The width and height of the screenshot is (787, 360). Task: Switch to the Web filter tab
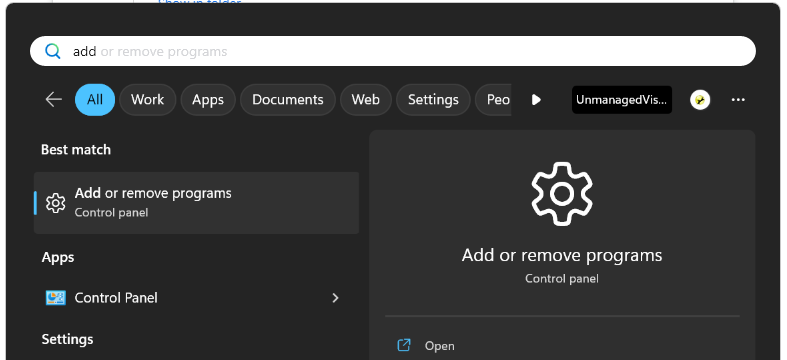coord(365,100)
